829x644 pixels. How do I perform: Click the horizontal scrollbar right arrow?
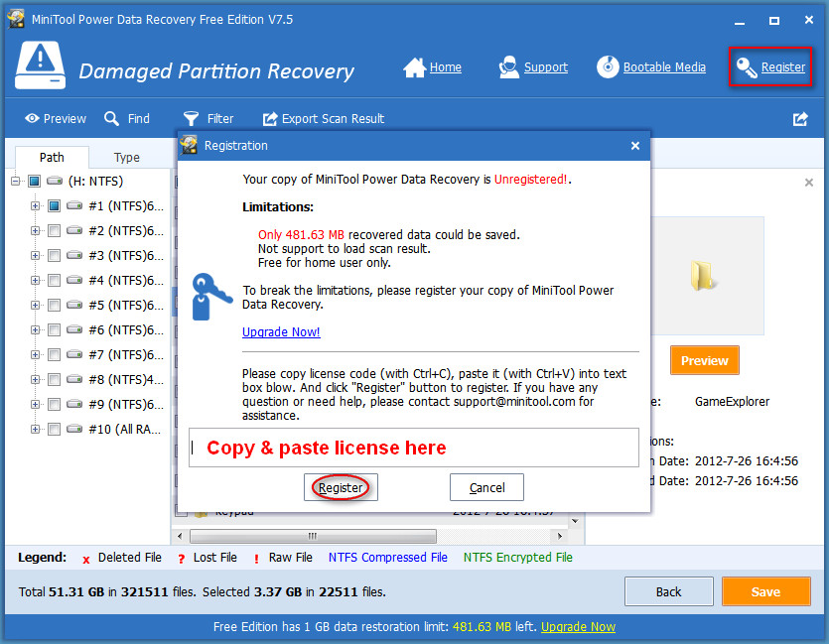click(560, 536)
